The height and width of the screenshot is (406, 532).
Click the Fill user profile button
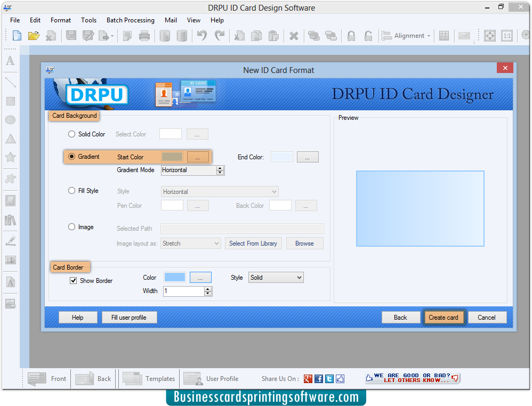(129, 318)
